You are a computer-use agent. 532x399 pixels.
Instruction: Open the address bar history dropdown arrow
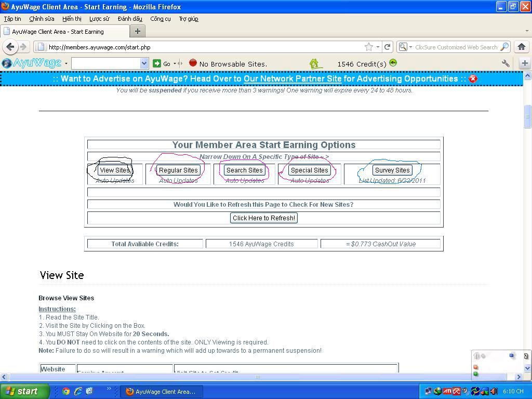pyautogui.click(x=378, y=47)
